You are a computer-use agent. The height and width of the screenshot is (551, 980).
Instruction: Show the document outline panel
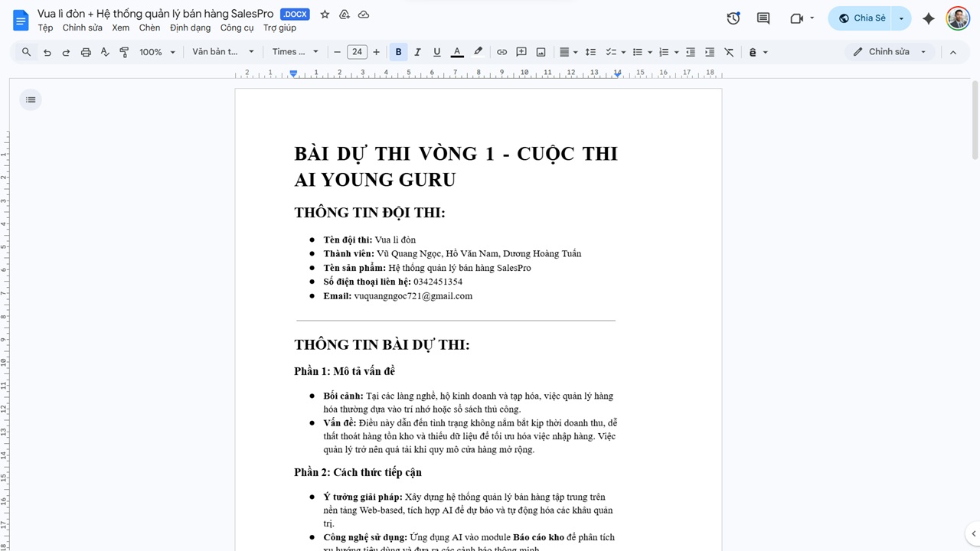click(x=31, y=99)
